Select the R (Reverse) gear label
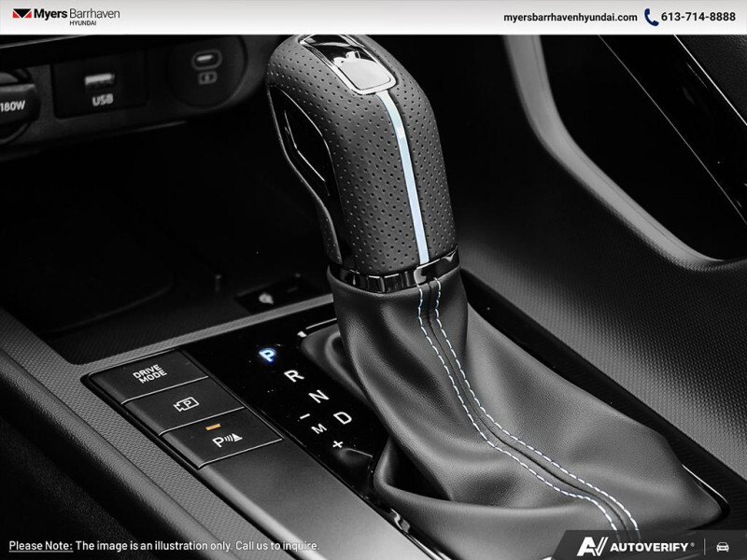This screenshot has width=747, height=560. (x=293, y=375)
